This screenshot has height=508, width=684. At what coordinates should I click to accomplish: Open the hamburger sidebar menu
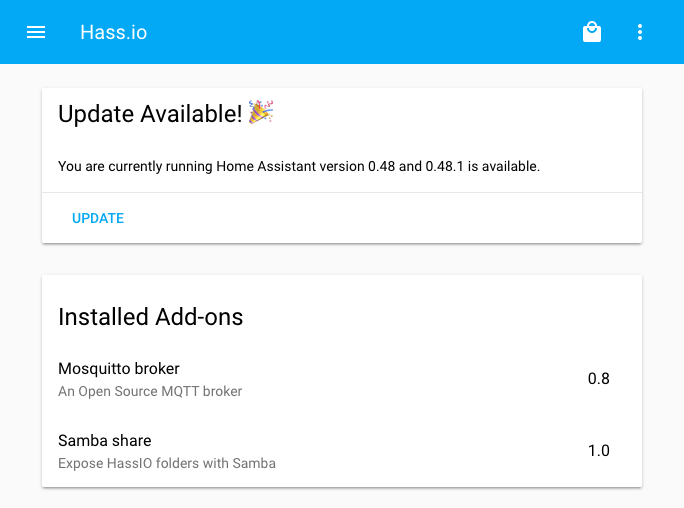(36, 32)
